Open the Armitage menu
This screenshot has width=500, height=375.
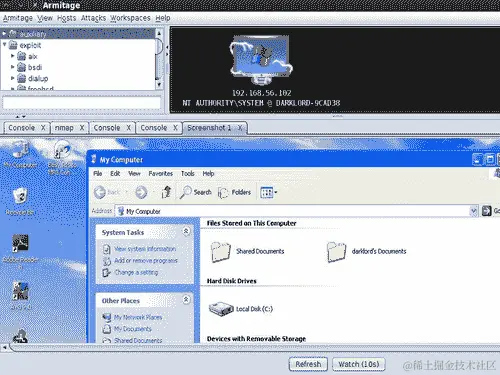point(18,18)
